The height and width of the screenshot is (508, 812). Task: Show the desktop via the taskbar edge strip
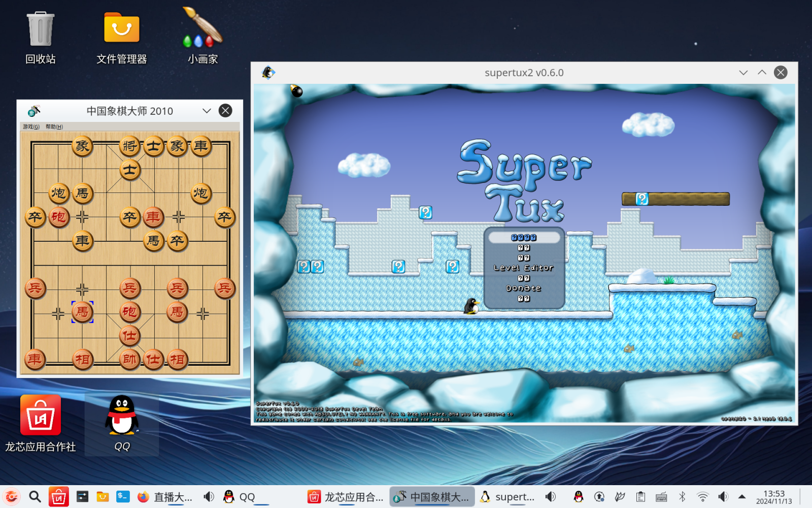pos(807,497)
